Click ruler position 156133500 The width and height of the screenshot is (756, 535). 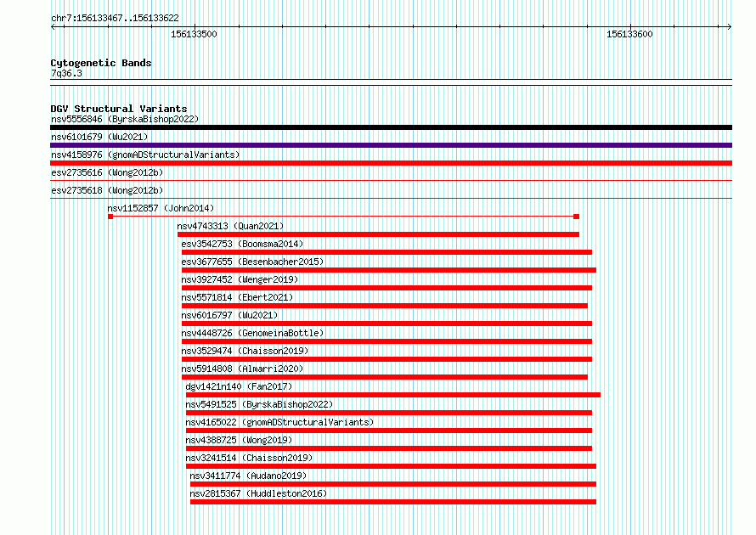click(195, 34)
